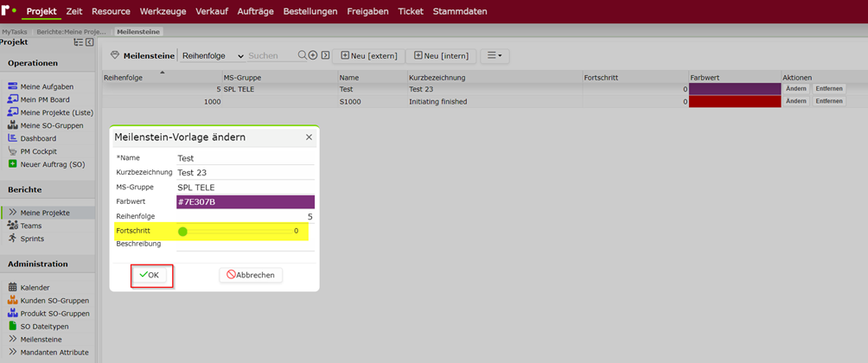Click the circled plus icon beside search
This screenshot has width=868, height=363.
(313, 55)
